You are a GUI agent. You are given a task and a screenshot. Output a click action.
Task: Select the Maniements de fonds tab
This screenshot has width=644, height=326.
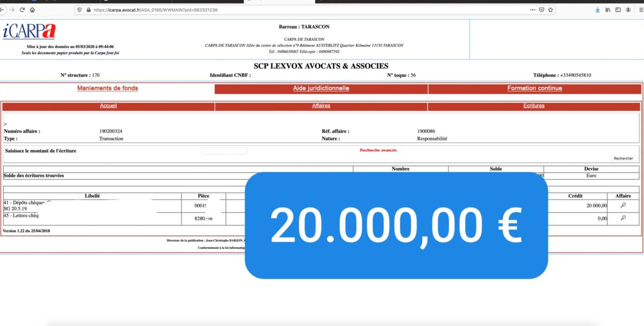(x=107, y=88)
